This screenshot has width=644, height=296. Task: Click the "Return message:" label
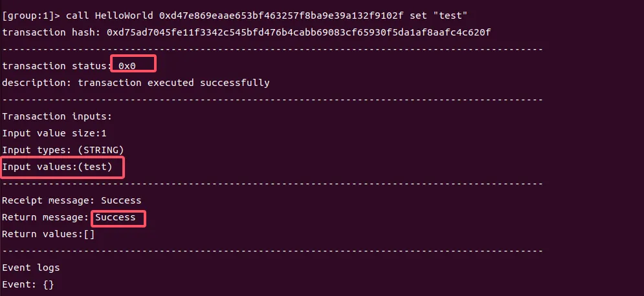coord(45,218)
